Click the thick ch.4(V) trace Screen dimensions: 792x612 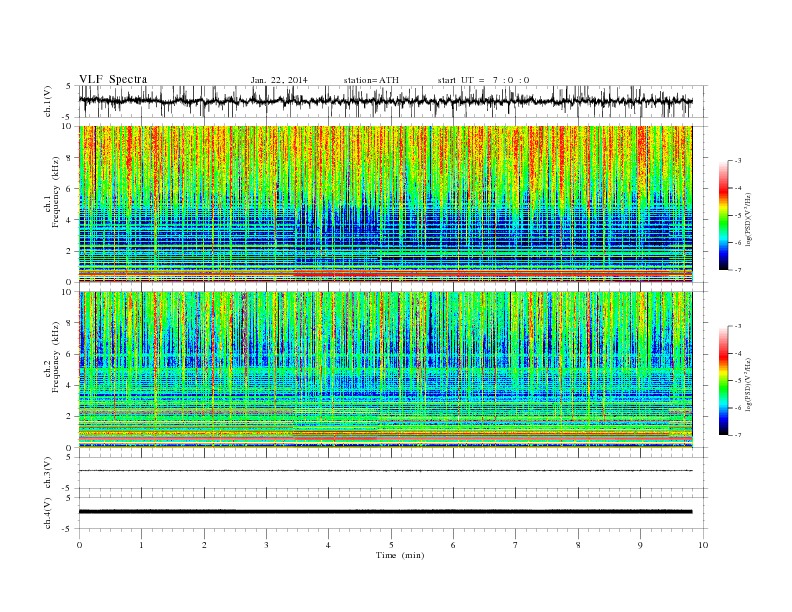(x=385, y=512)
